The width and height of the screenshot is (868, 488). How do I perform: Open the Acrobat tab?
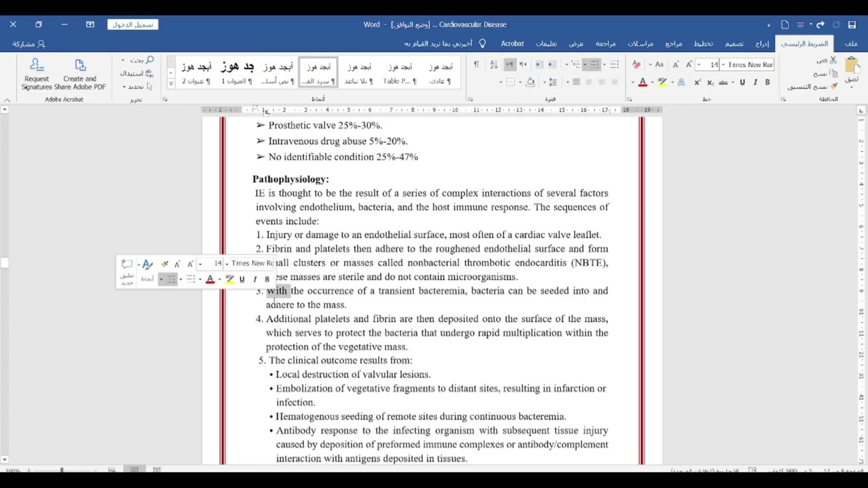[x=512, y=43]
